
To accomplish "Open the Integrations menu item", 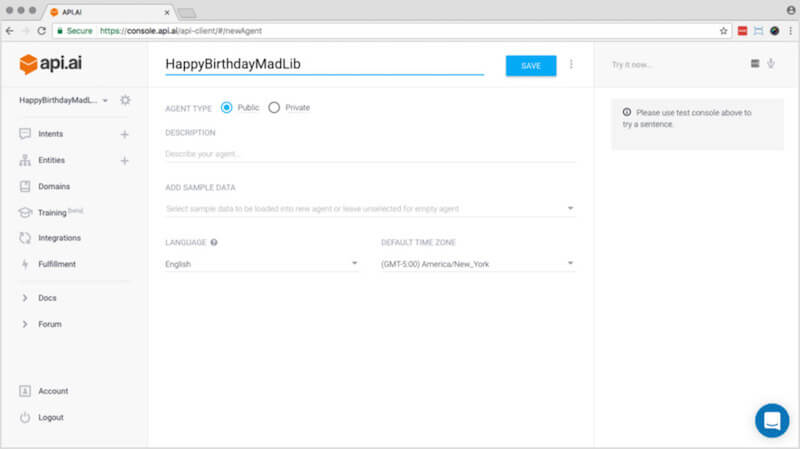I will pos(59,238).
